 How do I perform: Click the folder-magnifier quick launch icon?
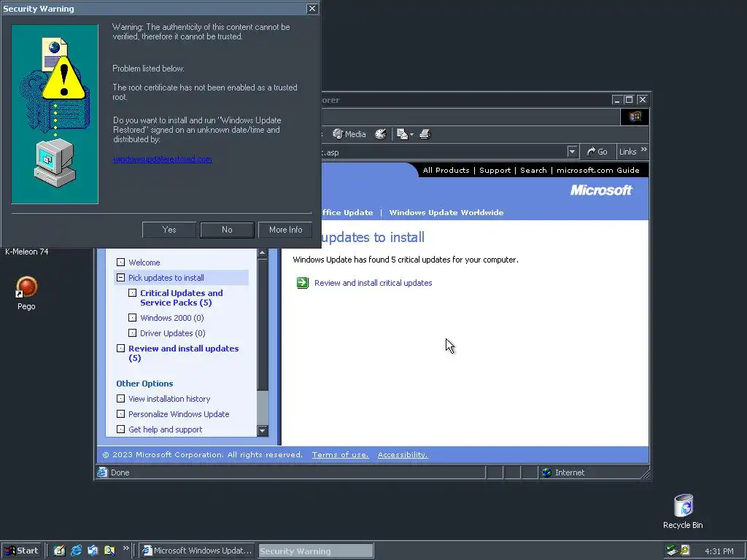pyautogui.click(x=109, y=551)
